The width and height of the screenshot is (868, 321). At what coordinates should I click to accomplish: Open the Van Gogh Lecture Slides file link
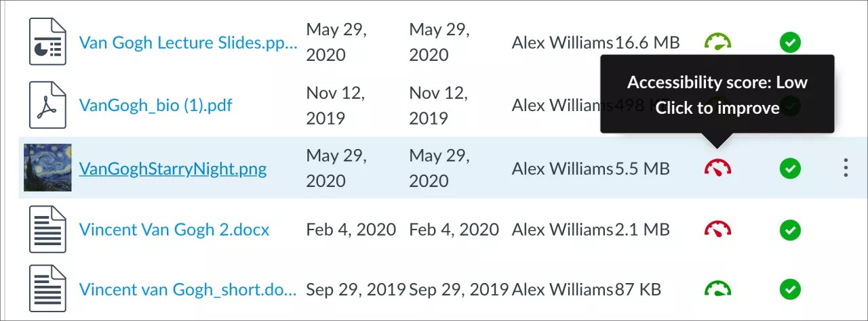coord(188,43)
